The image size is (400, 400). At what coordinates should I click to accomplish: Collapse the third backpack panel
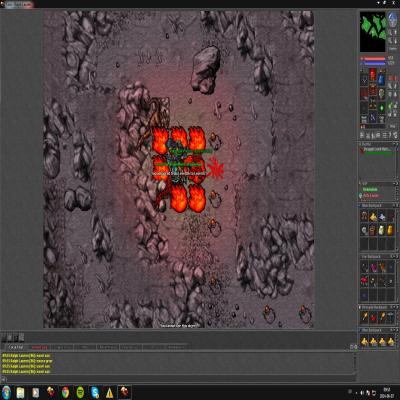(x=394, y=307)
